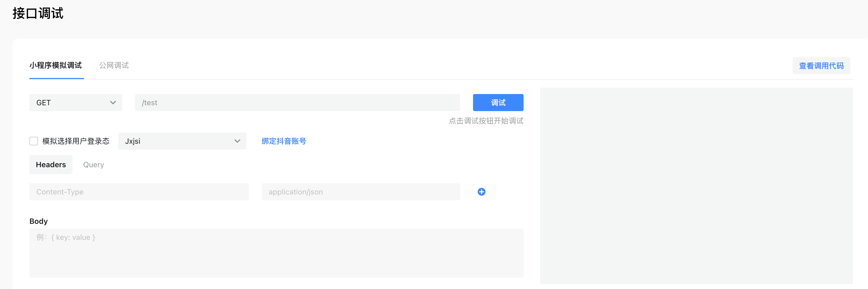Click the application/json header value field

tap(360, 192)
